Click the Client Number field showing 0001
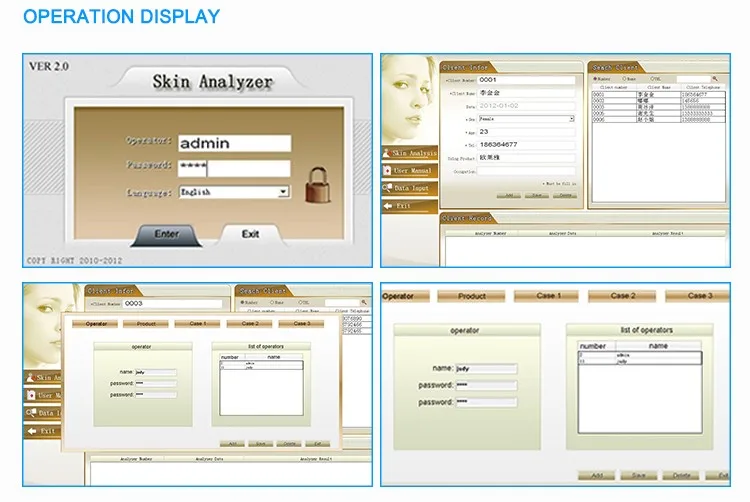Screen dimensions: 750x502 pyautogui.click(x=526, y=80)
